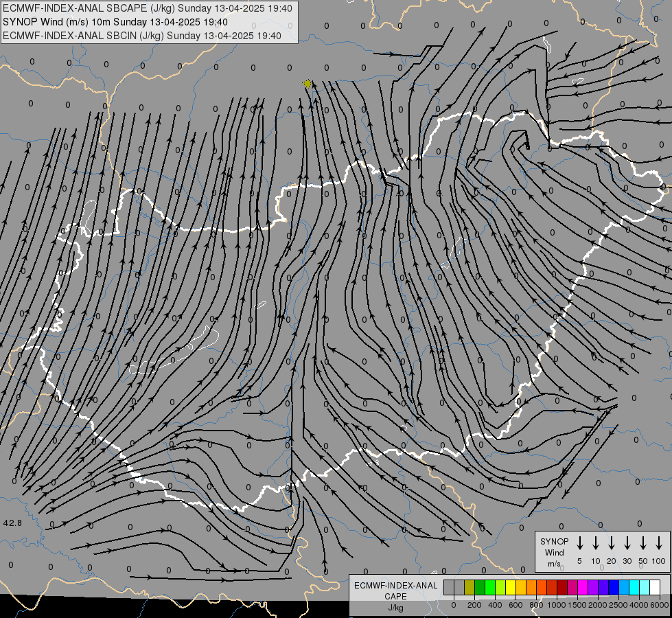Select the bright magenta swatch right of 1500

[x=583, y=587]
